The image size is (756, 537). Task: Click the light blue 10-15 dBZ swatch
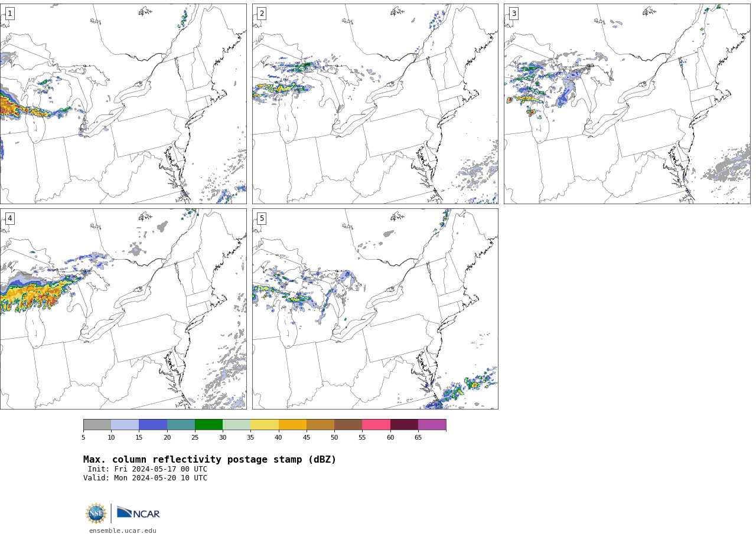[x=125, y=425]
